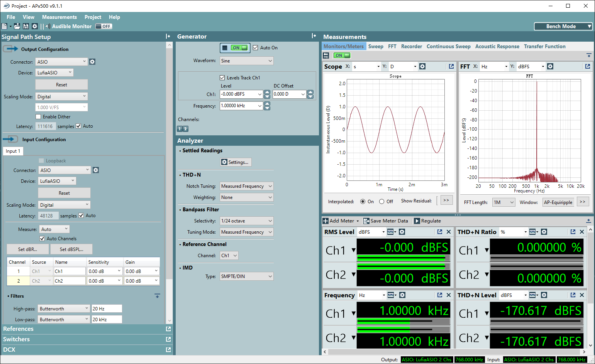Screen dimensions: 595x364
Task: Pop out the References panel
Action: click(168, 329)
